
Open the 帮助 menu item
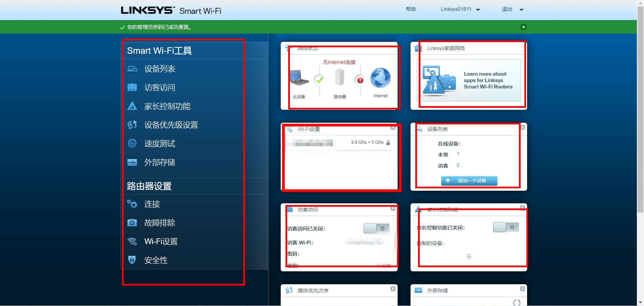pos(410,9)
